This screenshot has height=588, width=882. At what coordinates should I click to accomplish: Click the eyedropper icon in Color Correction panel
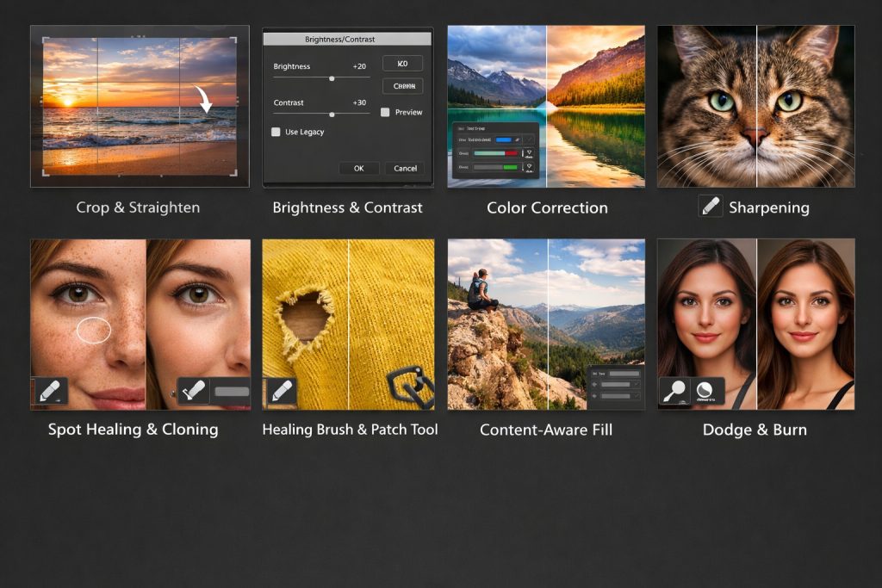516,139
